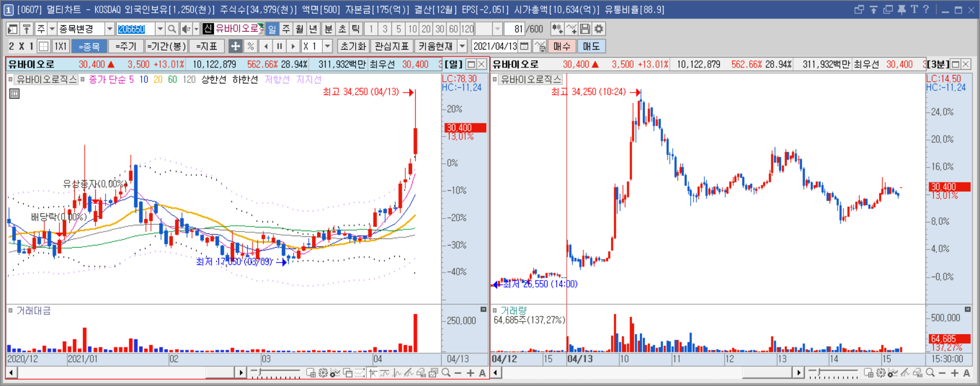Zoom out daily chart with minus icon
Screen dimensions: 980x386
pyautogui.click(x=458, y=373)
